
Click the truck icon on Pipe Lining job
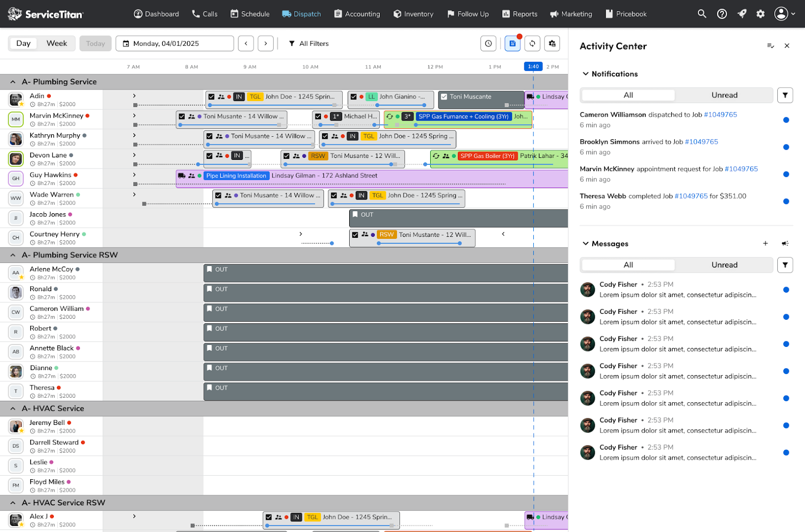(x=182, y=175)
